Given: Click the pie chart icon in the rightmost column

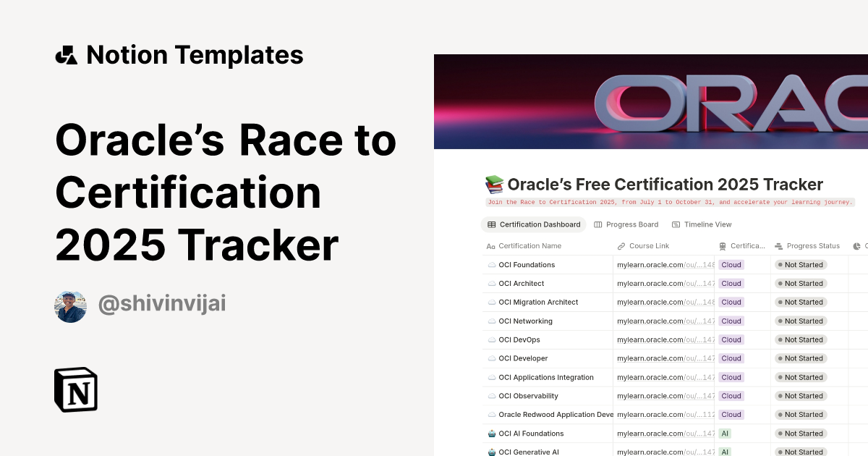Looking at the screenshot, I should point(855,246).
